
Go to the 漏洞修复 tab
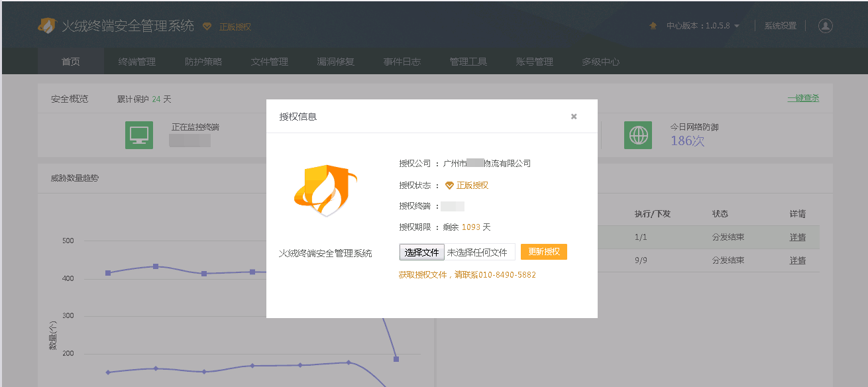[x=336, y=62]
